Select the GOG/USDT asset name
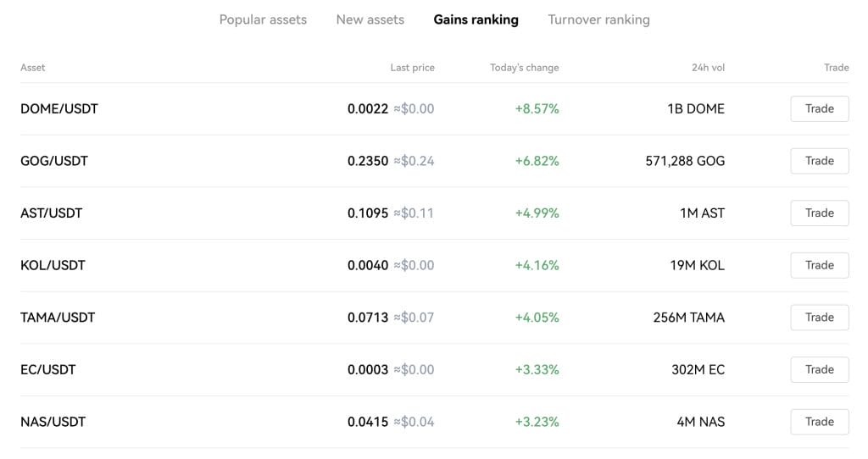 (54, 161)
